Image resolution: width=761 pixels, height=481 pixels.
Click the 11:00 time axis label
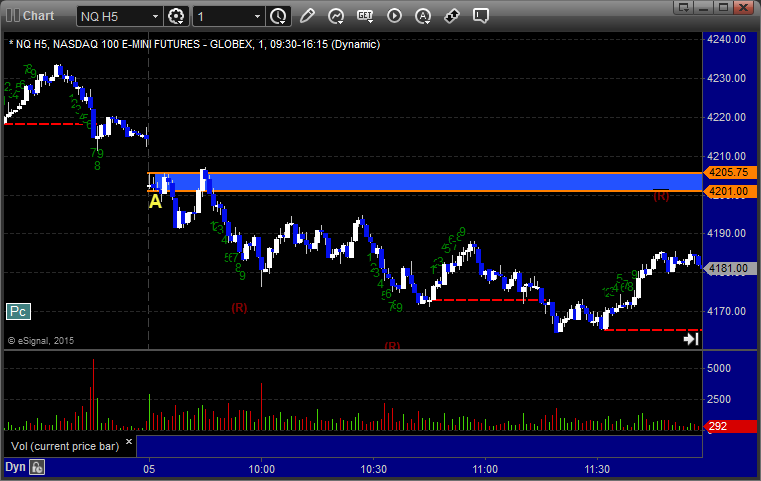tap(485, 469)
